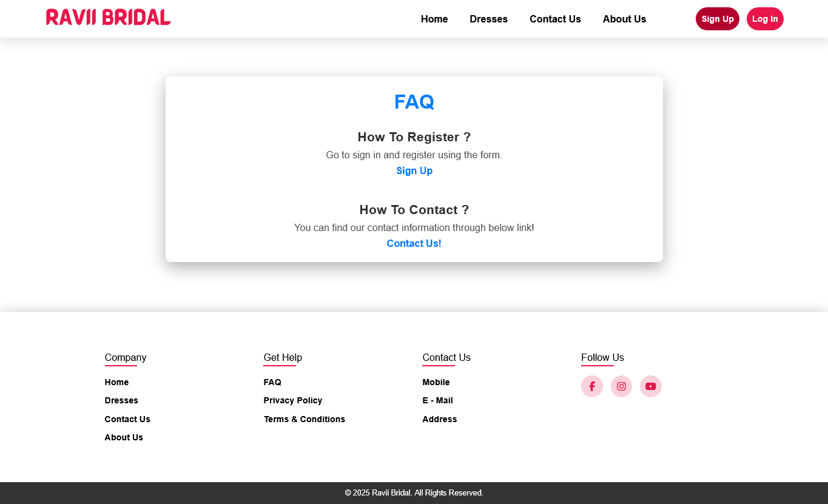
Task: Open the Sign Up button in the header
Action: 717,19
